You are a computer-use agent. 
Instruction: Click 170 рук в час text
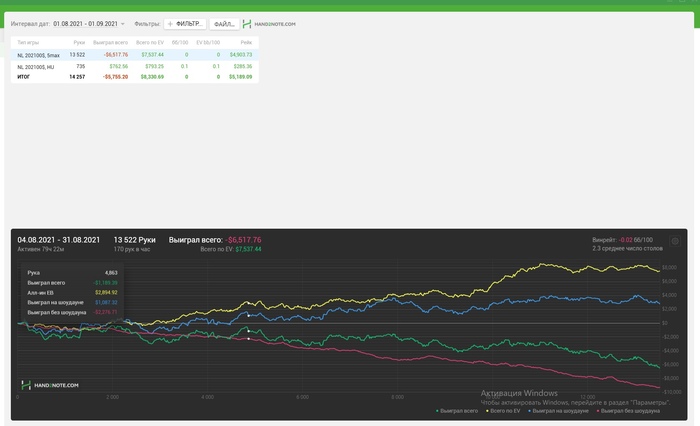(x=132, y=249)
